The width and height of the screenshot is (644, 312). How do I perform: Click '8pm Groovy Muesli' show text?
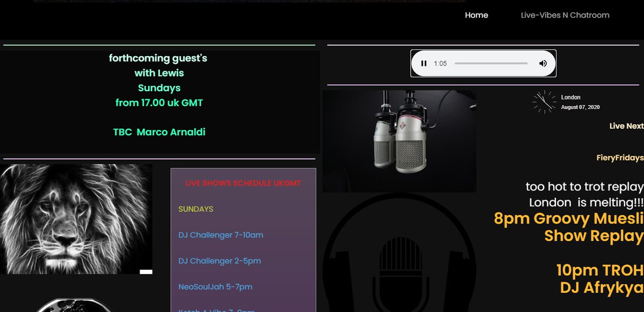point(568,219)
